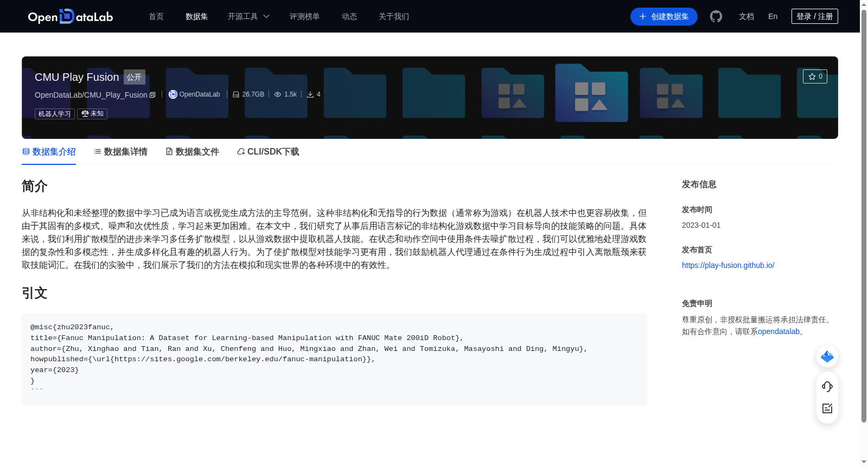Open https://play-fusion.github.io/ homepage link
The image size is (868, 467).
pos(728,265)
